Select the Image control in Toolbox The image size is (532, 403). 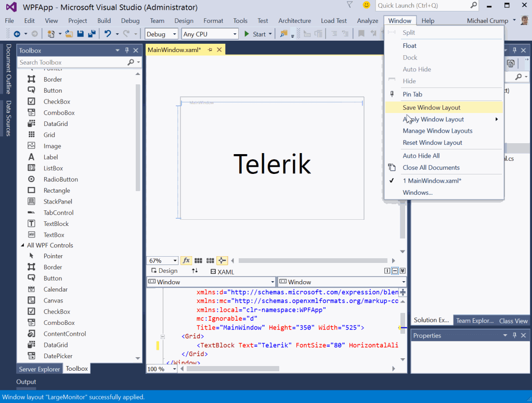tap(52, 146)
